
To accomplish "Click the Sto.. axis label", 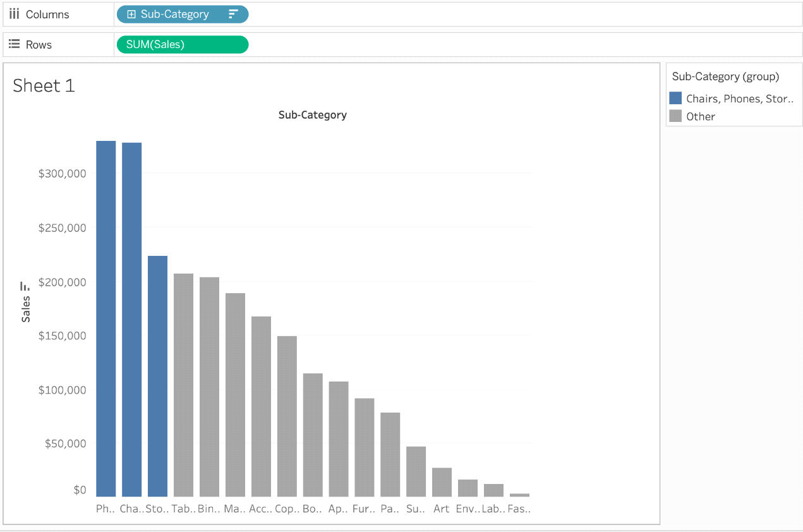I will click(157, 508).
